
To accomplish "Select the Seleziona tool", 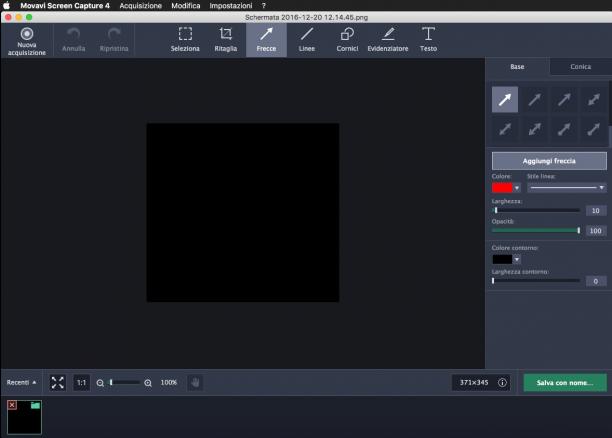I will click(185, 40).
